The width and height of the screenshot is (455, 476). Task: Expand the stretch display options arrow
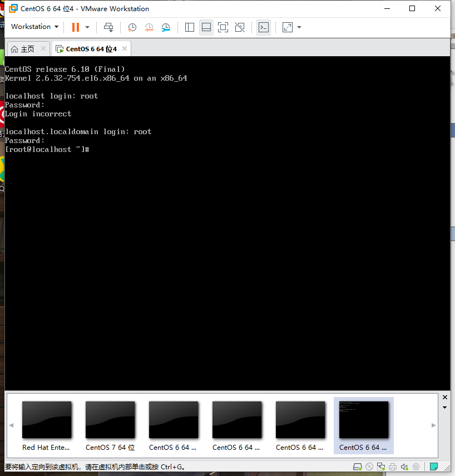coord(299,27)
